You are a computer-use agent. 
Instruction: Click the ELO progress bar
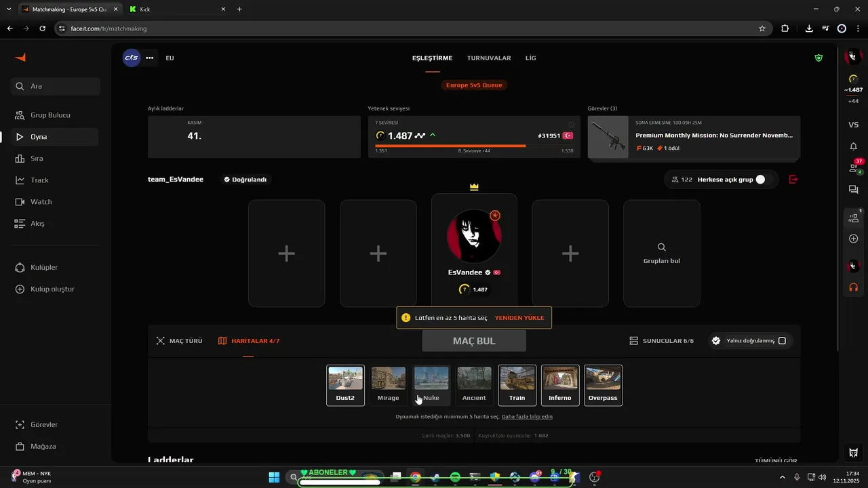(474, 146)
